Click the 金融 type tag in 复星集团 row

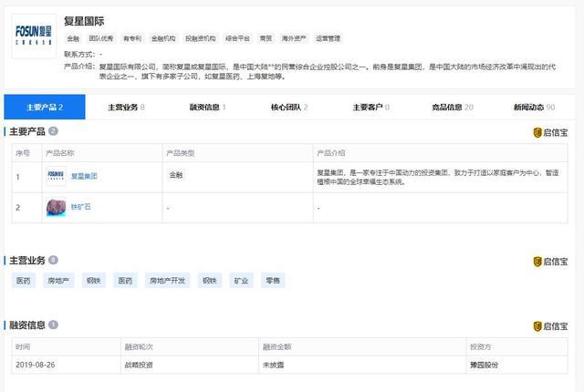[x=176, y=175]
